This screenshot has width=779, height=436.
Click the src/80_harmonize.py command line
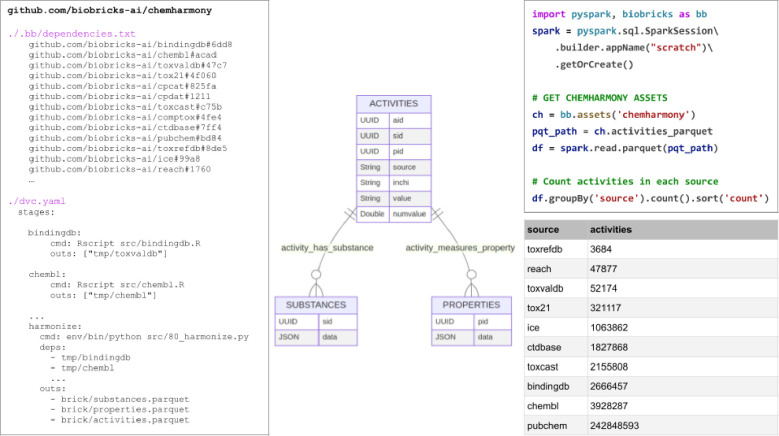click(x=144, y=337)
